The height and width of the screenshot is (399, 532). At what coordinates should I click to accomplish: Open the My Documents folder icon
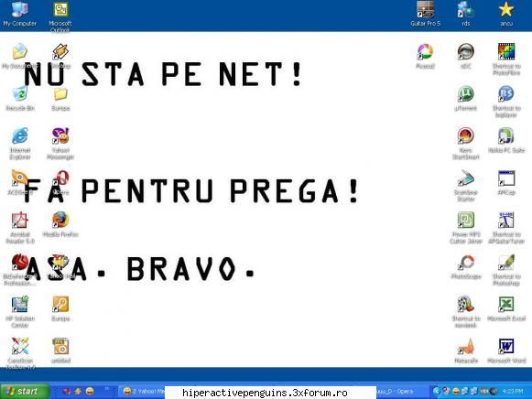pos(19,56)
